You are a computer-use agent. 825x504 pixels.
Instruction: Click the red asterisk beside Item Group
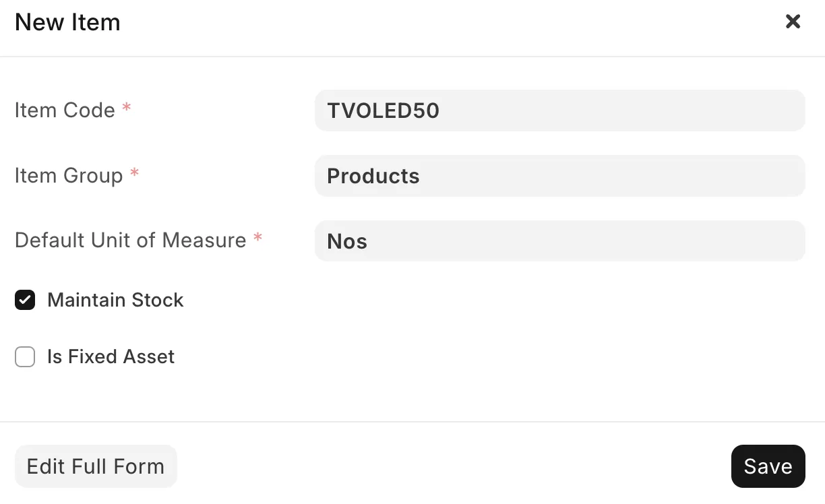[134, 173]
